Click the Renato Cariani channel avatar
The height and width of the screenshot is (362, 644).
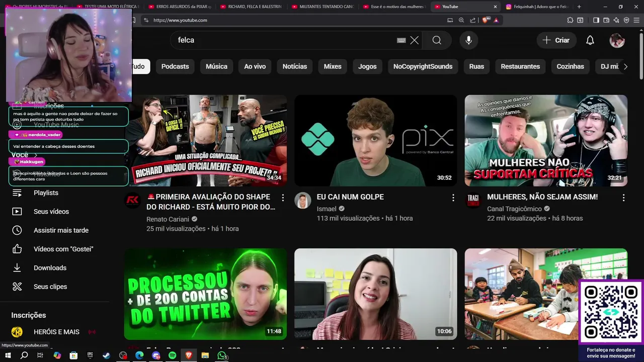click(133, 201)
